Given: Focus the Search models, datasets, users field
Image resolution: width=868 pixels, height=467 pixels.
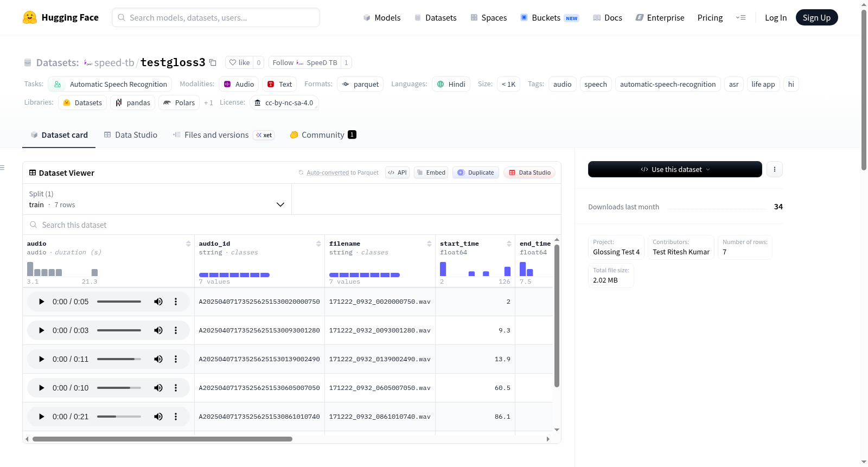Looking at the screenshot, I should pos(216,17).
